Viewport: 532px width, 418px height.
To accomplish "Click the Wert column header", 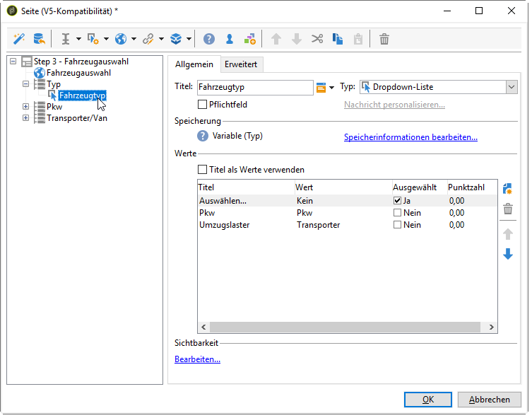I will (x=343, y=187).
